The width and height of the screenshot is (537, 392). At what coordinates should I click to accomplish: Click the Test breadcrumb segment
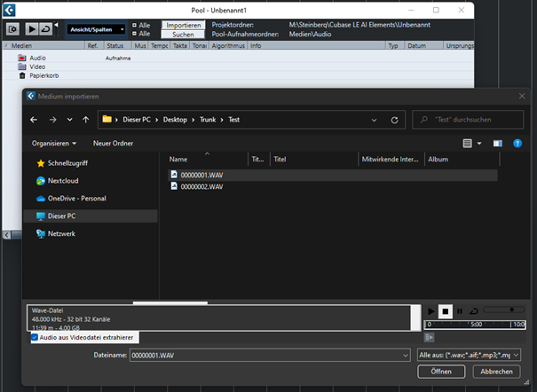click(x=234, y=120)
